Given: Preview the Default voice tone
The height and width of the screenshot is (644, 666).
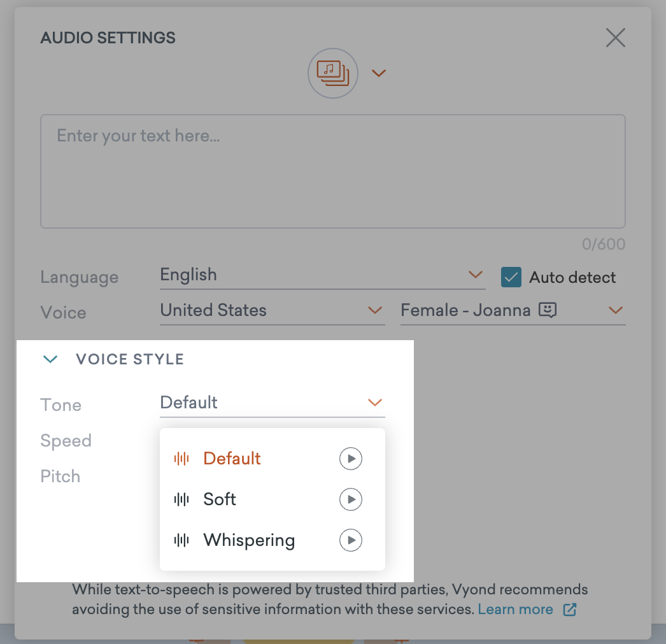Looking at the screenshot, I should [350, 458].
